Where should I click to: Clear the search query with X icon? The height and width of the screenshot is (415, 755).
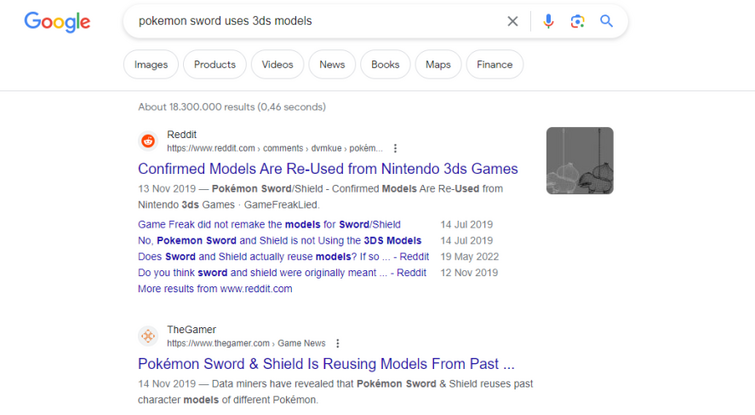coord(512,21)
